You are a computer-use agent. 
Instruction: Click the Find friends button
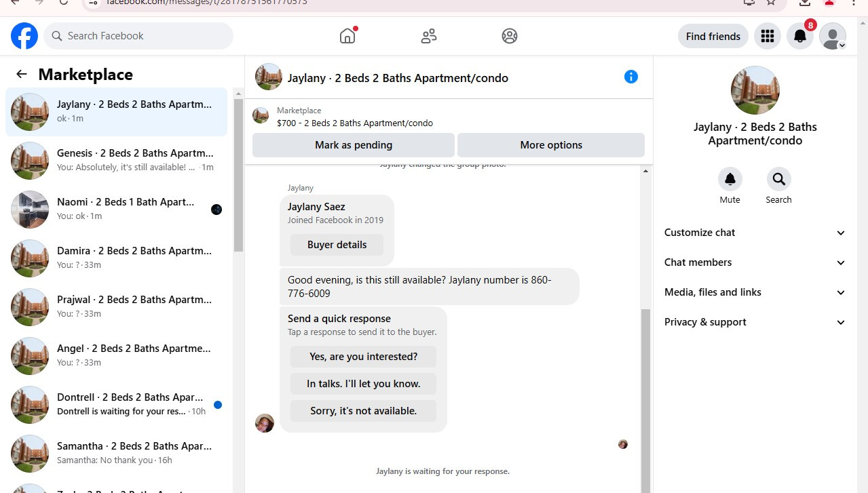713,36
